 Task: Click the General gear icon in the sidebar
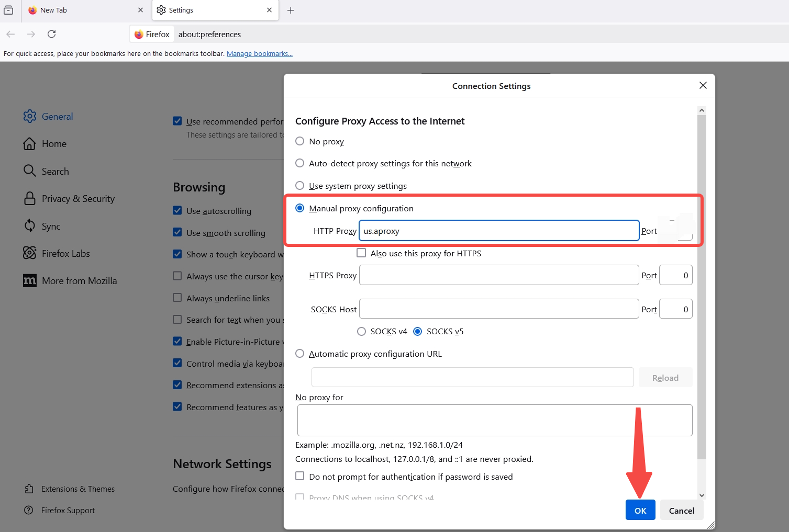30,116
